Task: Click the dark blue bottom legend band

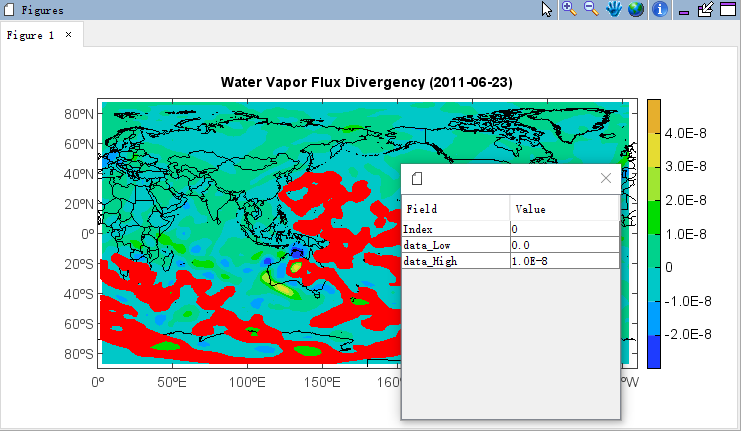Action: point(654,352)
